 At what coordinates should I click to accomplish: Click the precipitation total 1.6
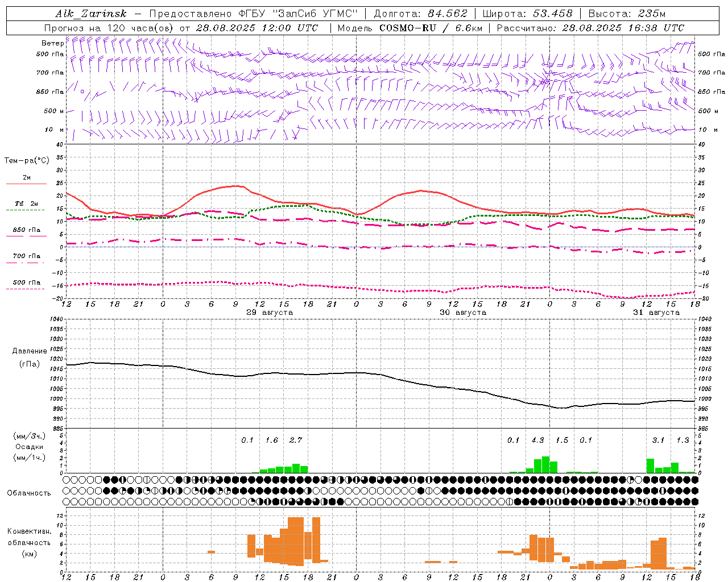[272, 440]
